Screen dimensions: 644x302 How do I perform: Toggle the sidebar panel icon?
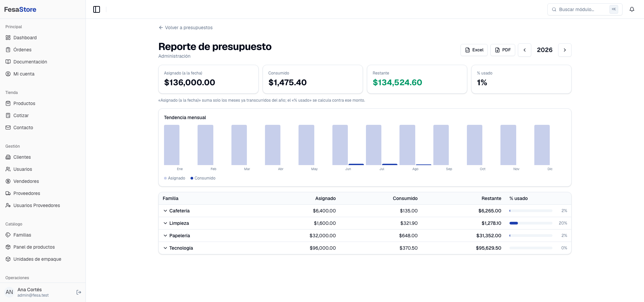click(x=97, y=9)
